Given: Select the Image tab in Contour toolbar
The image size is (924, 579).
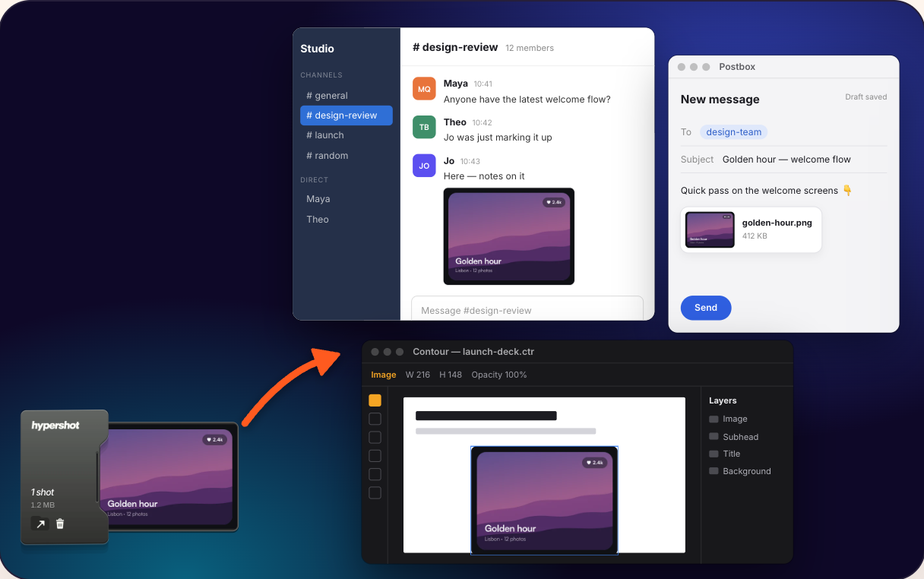Looking at the screenshot, I should (384, 375).
